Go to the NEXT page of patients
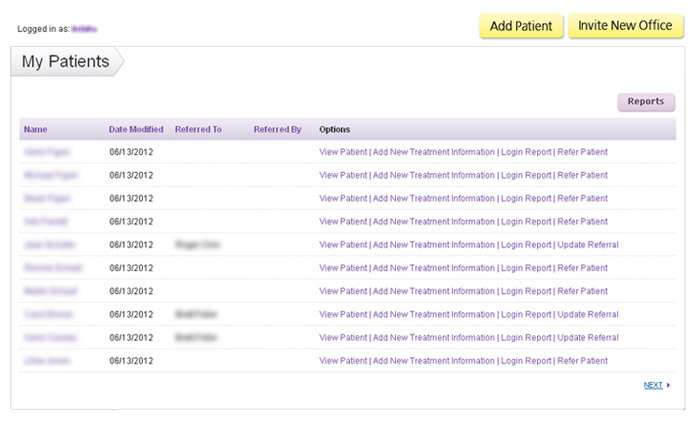 [x=652, y=385]
